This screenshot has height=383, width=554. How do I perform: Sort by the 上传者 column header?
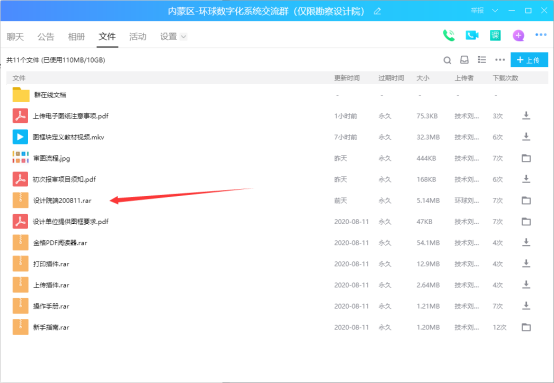point(464,78)
